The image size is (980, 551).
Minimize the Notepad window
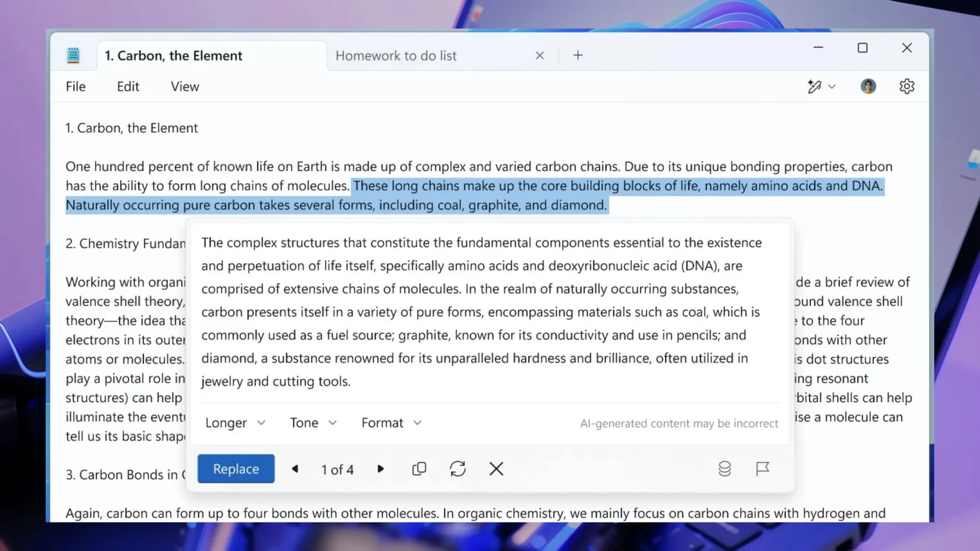click(818, 48)
